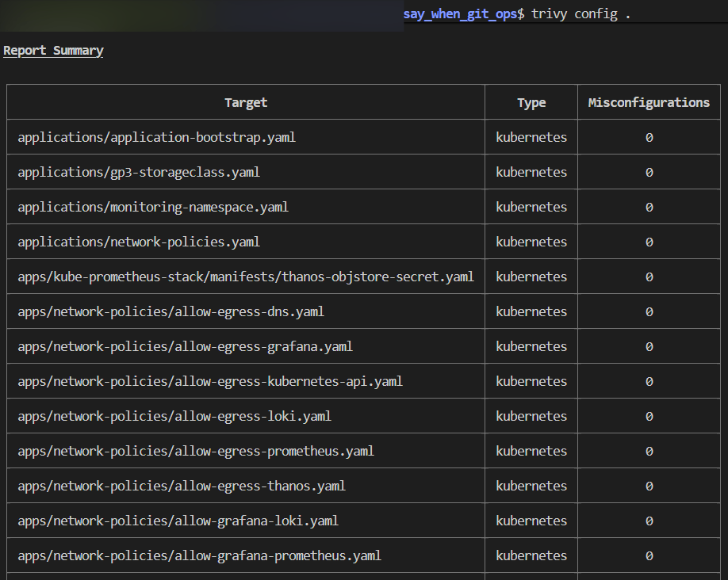Click kubernetes type in monitoring-namespace.yaml row
The width and height of the screenshot is (728, 580).
tap(531, 207)
